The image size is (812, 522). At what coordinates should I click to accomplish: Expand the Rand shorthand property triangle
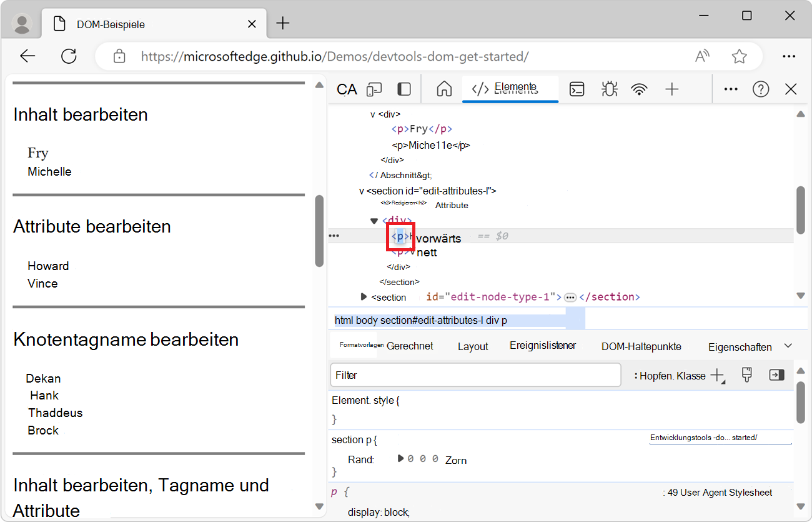point(401,459)
